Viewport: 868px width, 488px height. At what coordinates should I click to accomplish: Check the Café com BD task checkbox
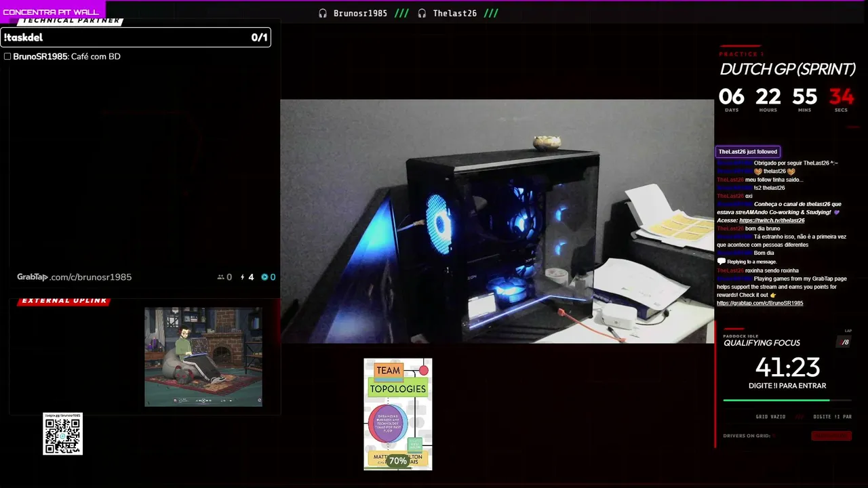pyautogui.click(x=7, y=56)
